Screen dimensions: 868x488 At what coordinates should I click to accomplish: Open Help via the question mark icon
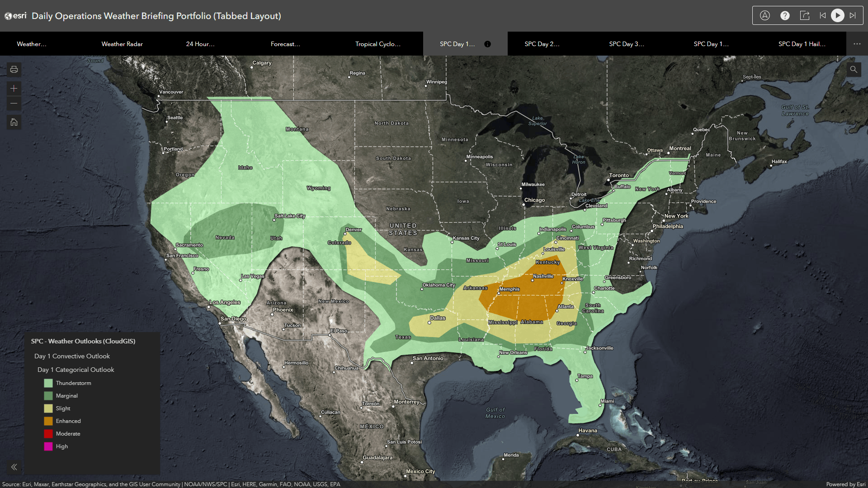click(785, 15)
